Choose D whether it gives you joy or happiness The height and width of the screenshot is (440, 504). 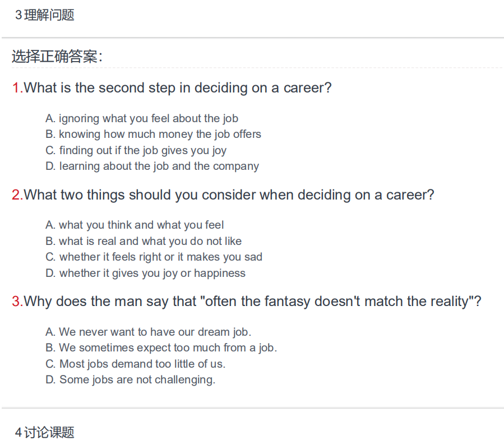(x=145, y=273)
